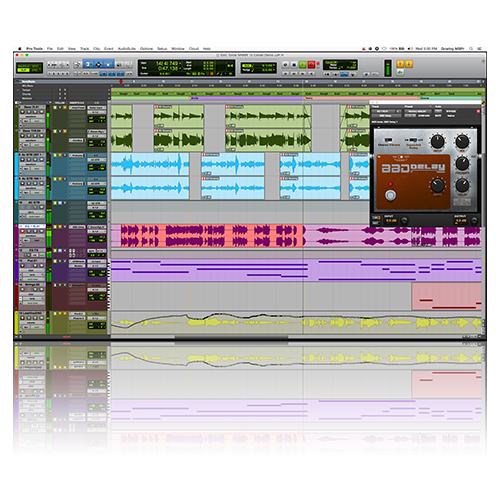Open Spotlight search in the menu bar

(x=471, y=49)
